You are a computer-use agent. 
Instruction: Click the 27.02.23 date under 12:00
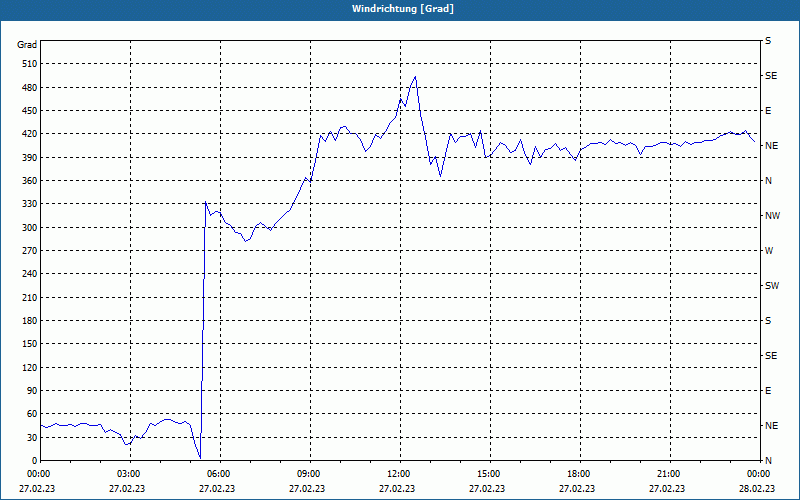click(396, 489)
